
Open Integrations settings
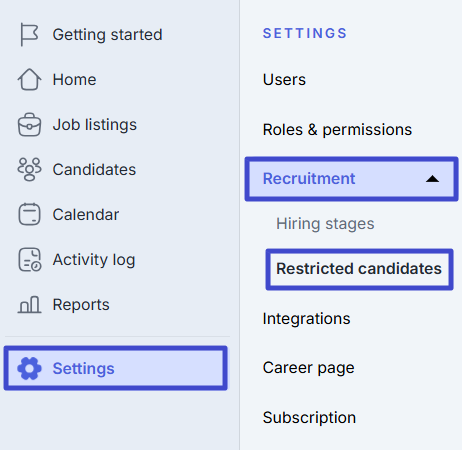[x=306, y=319]
